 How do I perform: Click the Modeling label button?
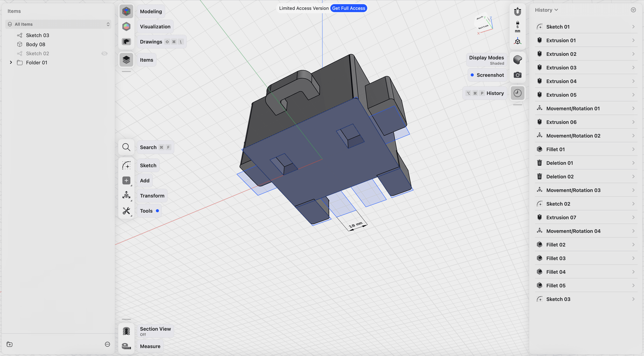point(151,11)
